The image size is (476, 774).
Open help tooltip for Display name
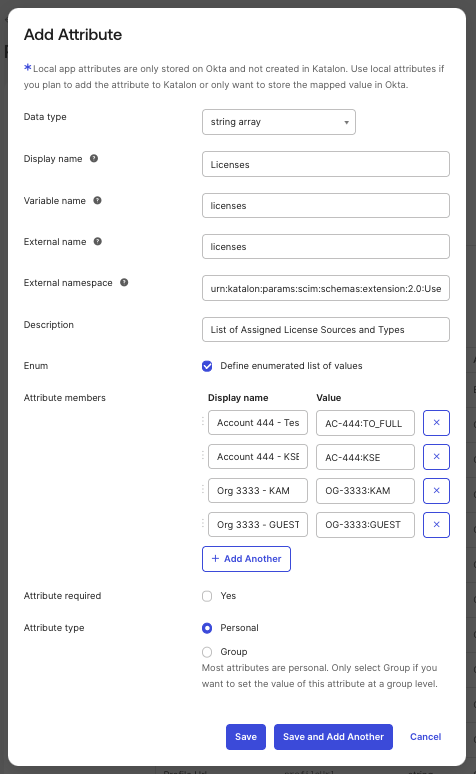point(94,158)
